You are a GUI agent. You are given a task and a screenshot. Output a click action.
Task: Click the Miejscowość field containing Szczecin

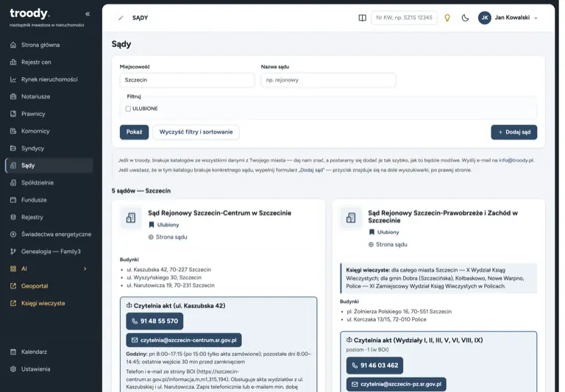[x=187, y=80]
